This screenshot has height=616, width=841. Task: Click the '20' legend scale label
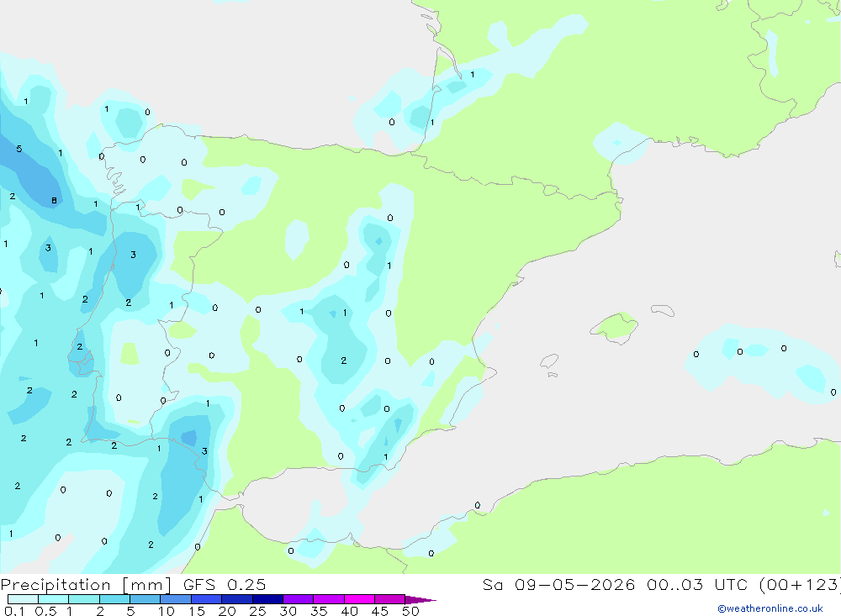[227, 611]
